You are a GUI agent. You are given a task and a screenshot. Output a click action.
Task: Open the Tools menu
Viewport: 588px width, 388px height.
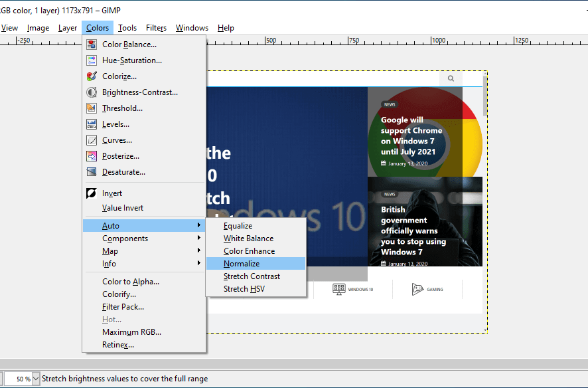pos(127,28)
